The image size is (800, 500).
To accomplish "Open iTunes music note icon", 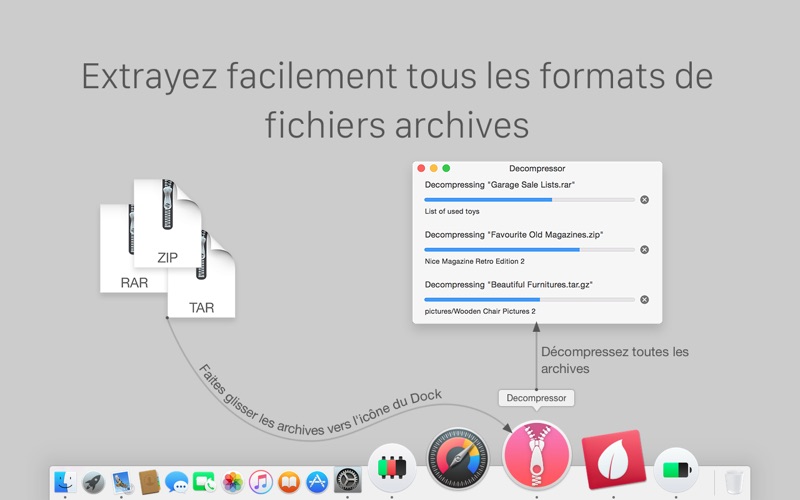I will point(261,482).
